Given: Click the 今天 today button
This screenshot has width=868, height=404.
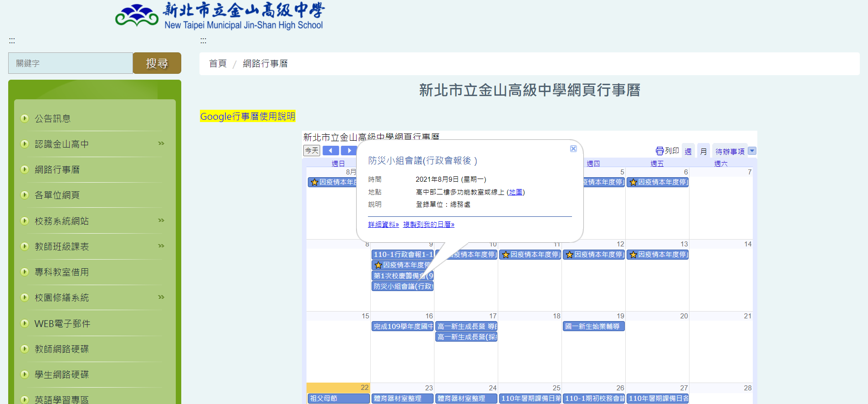Looking at the screenshot, I should click(x=312, y=150).
